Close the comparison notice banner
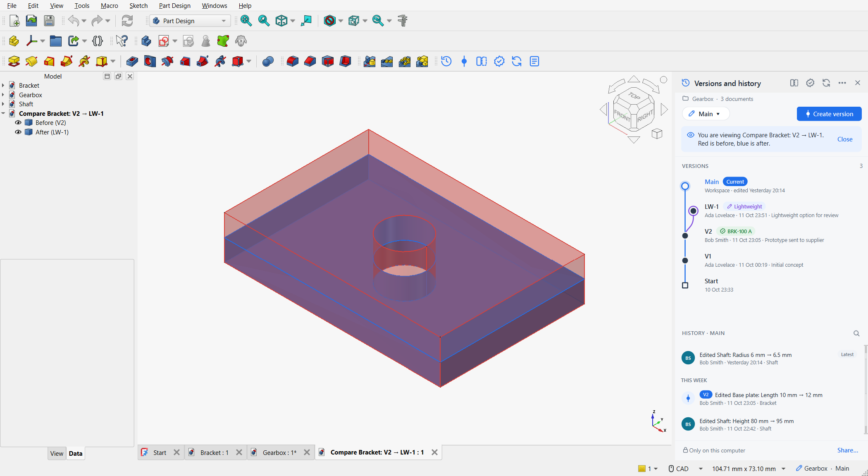The height and width of the screenshot is (476, 868). coord(845,139)
